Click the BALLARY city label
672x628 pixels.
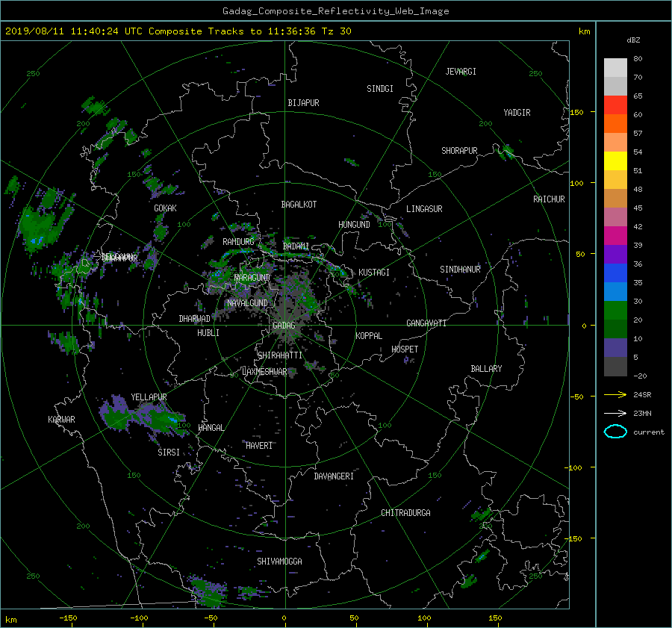(486, 369)
